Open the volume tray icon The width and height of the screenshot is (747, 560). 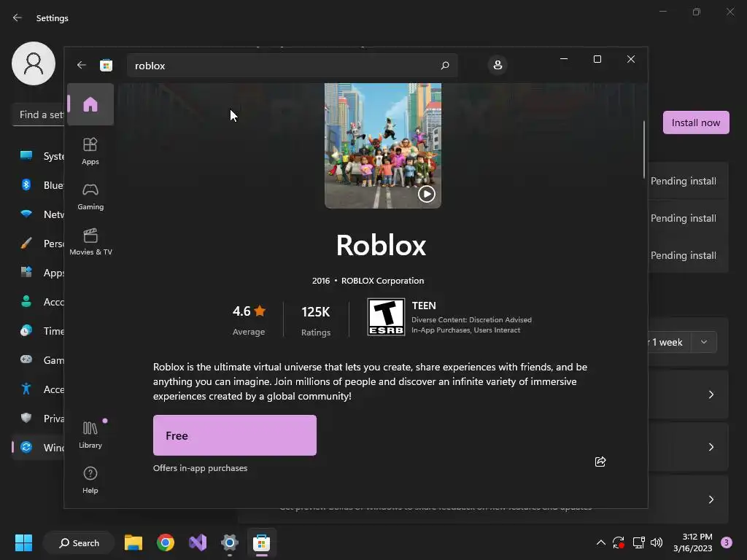(x=657, y=542)
